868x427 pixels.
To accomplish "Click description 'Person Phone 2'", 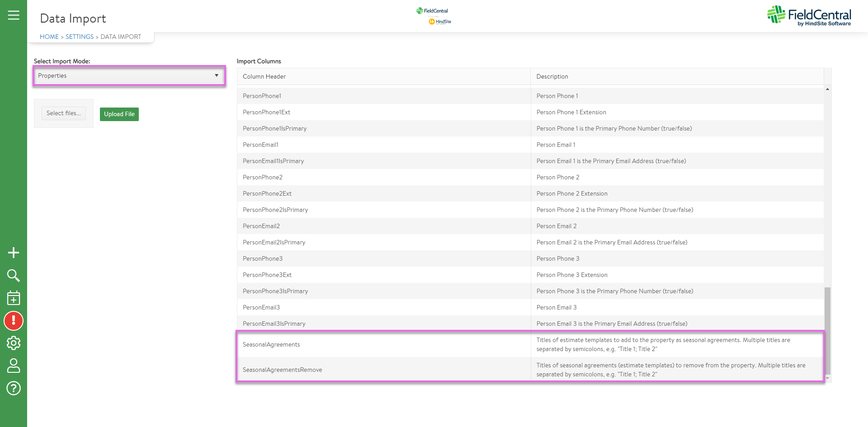I will [x=558, y=177].
